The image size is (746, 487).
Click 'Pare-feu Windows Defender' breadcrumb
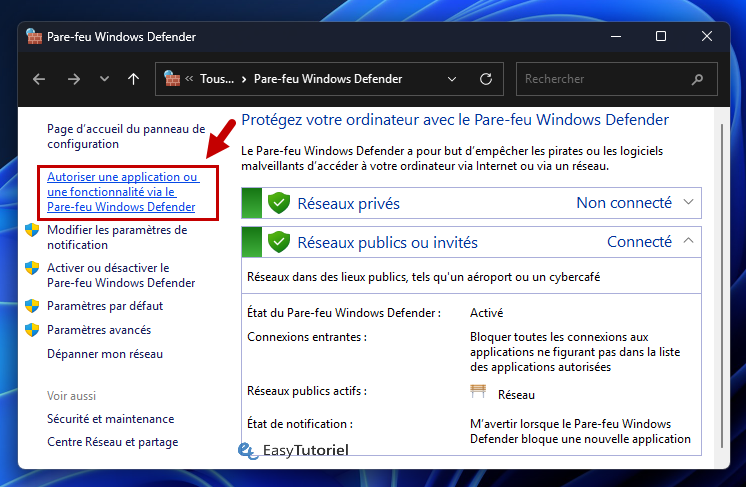click(x=328, y=79)
